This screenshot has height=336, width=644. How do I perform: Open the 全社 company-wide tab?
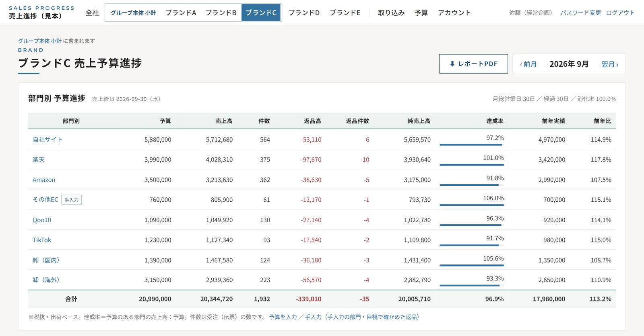(x=92, y=13)
